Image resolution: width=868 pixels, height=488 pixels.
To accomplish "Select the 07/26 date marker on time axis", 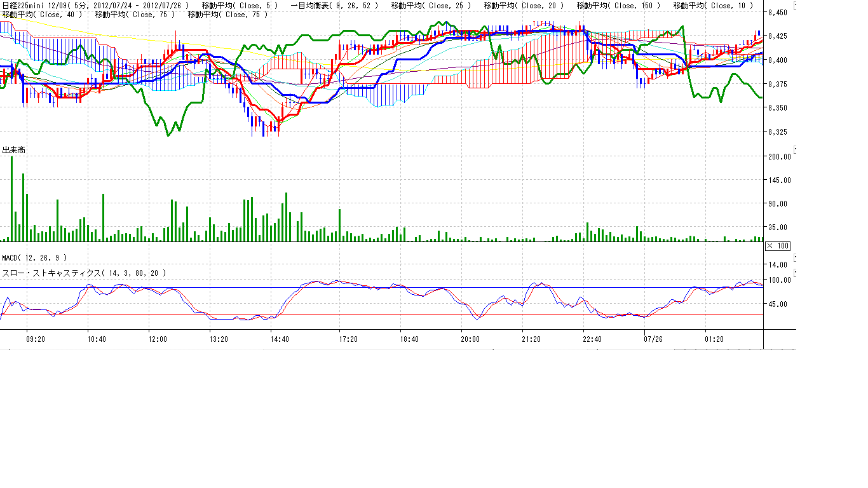I will tap(654, 339).
